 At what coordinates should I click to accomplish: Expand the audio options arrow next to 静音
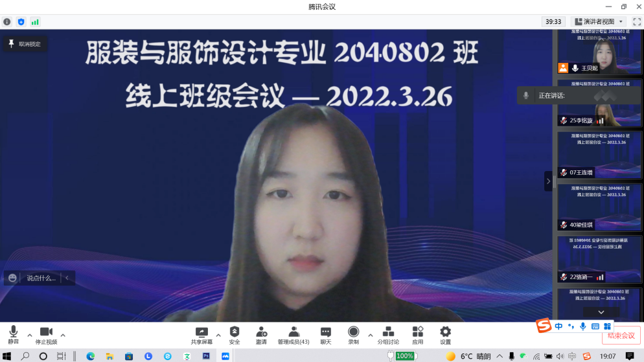pyautogui.click(x=30, y=335)
